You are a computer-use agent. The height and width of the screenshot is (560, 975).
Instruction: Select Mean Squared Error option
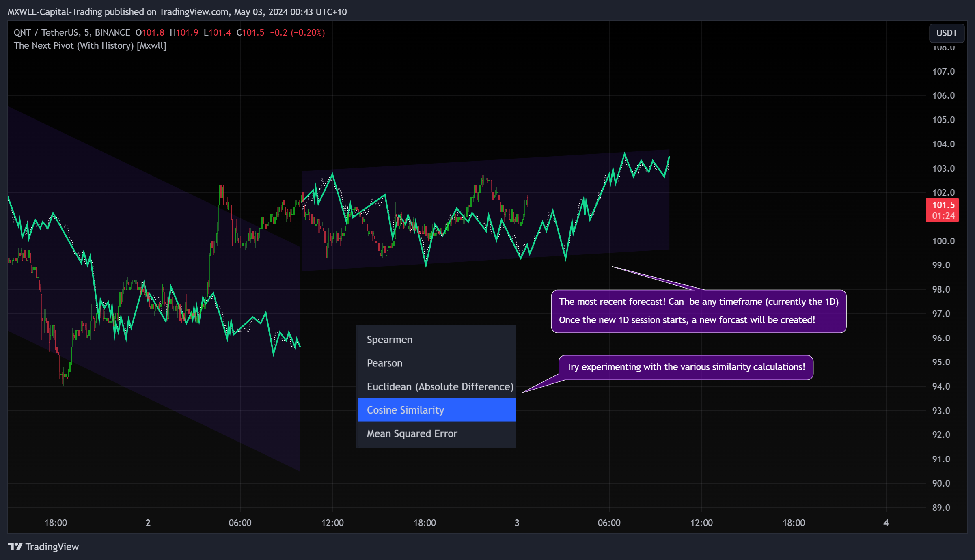[x=437, y=433]
